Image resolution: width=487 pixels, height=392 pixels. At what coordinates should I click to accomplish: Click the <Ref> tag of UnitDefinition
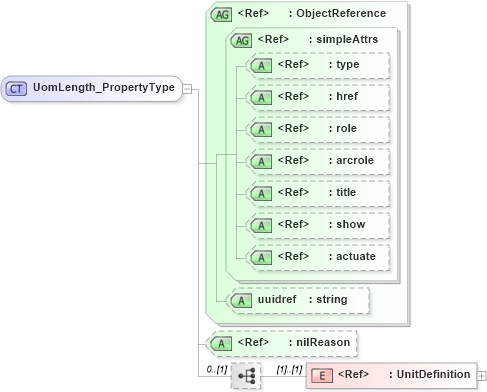[353, 374]
